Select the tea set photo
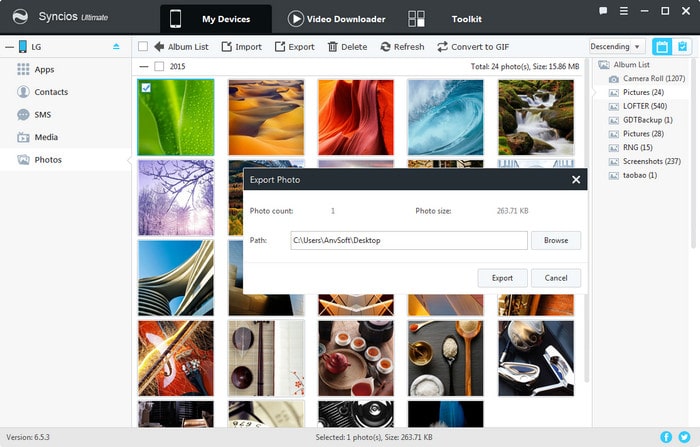The image size is (700, 447). (356, 358)
